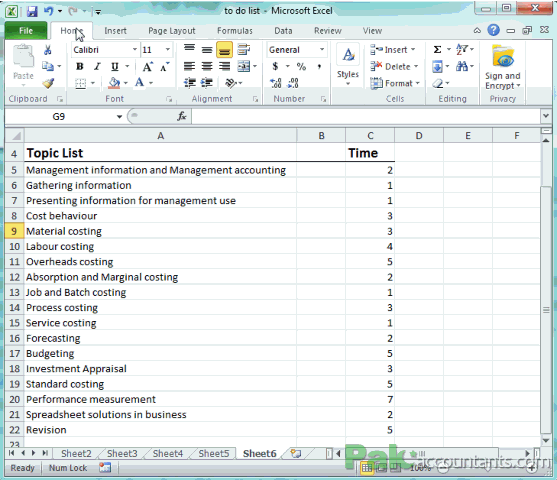Open the Fill Color paint bucket swatch
The height and width of the screenshot is (480, 557).
114,83
